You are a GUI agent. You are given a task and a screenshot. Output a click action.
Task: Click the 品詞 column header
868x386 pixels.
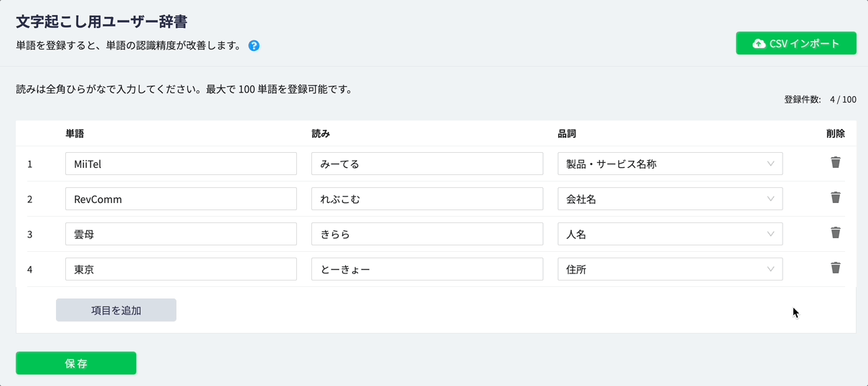coord(567,133)
